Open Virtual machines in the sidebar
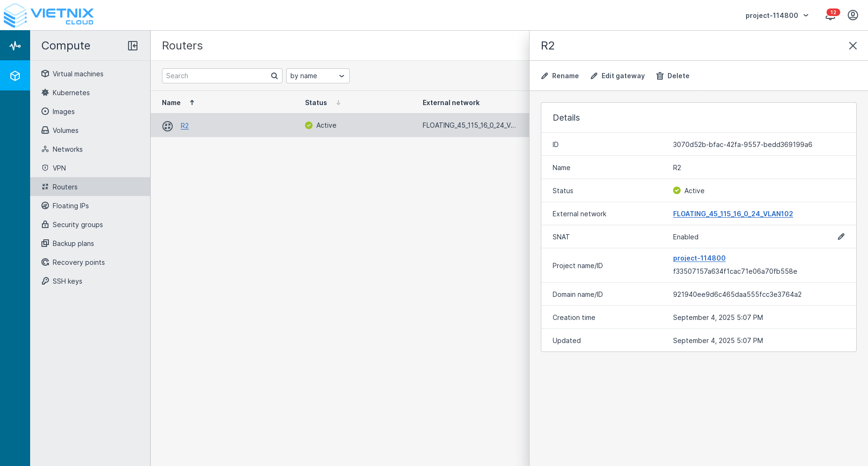This screenshot has height=466, width=868. [x=78, y=74]
